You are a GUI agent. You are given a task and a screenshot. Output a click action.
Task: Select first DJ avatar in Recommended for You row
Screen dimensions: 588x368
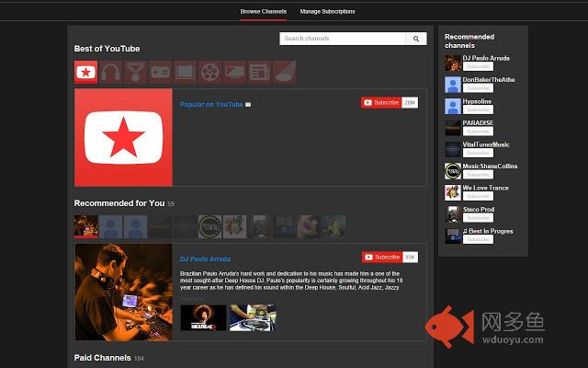point(85,227)
